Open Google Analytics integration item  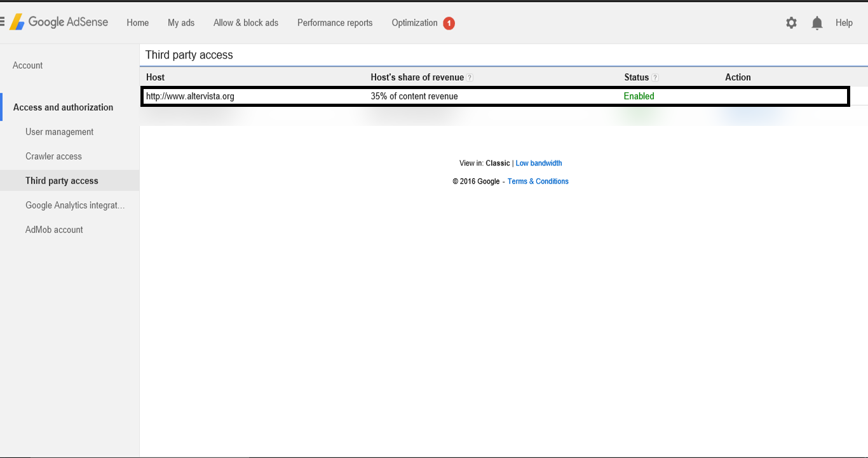click(x=75, y=205)
